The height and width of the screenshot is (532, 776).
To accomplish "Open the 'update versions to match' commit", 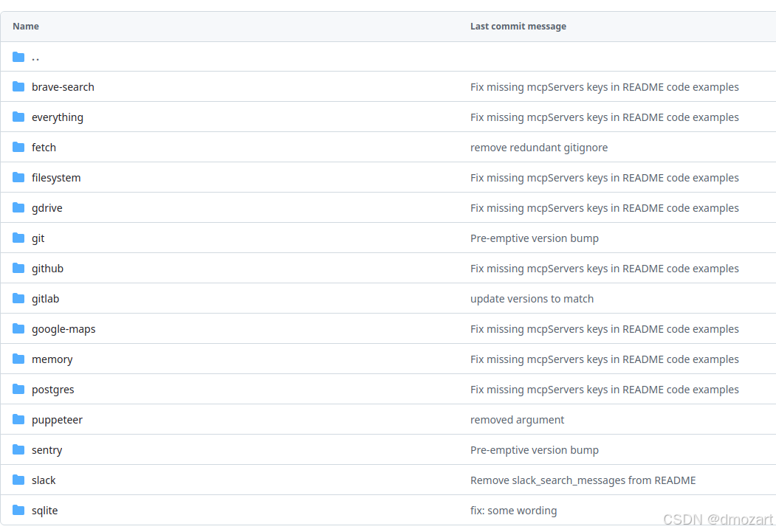I will pyautogui.click(x=532, y=299).
